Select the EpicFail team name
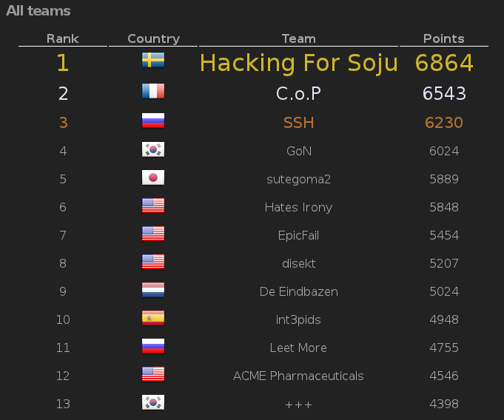Screen dimensions: 504x420 click(x=298, y=235)
